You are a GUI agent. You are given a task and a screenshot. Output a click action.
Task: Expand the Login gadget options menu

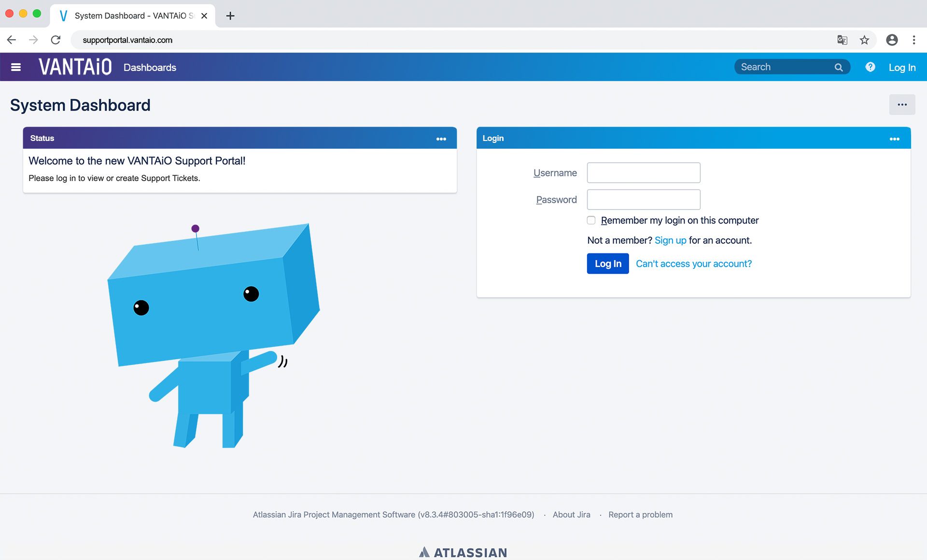coord(894,139)
